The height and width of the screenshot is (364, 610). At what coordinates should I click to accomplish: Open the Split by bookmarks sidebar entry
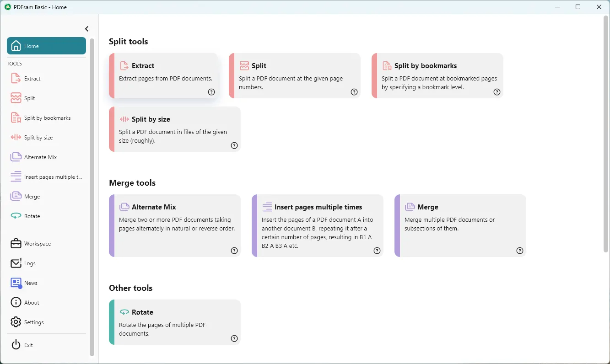click(x=47, y=118)
